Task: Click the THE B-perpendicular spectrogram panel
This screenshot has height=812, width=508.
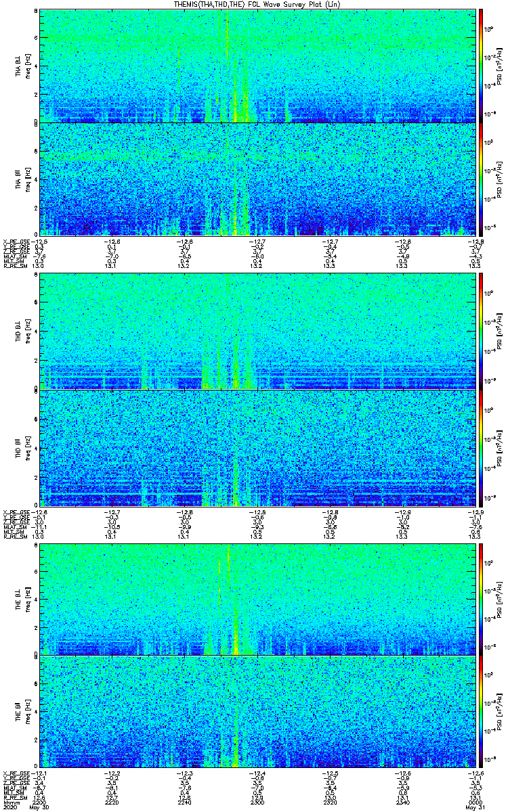Action: tap(257, 600)
